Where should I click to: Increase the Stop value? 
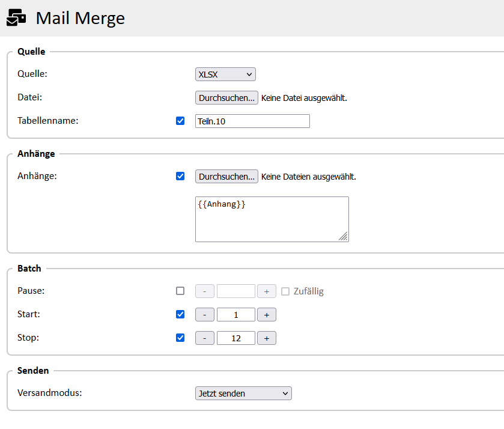pyautogui.click(x=267, y=338)
